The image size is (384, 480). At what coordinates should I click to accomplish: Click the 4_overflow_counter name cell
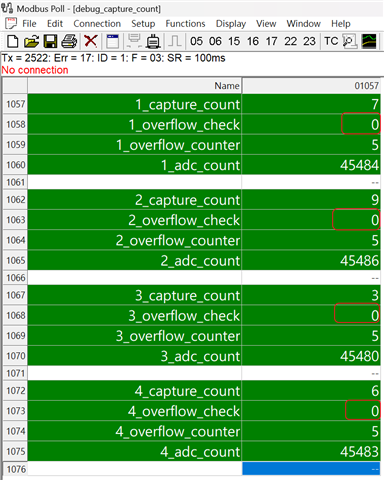(x=134, y=431)
